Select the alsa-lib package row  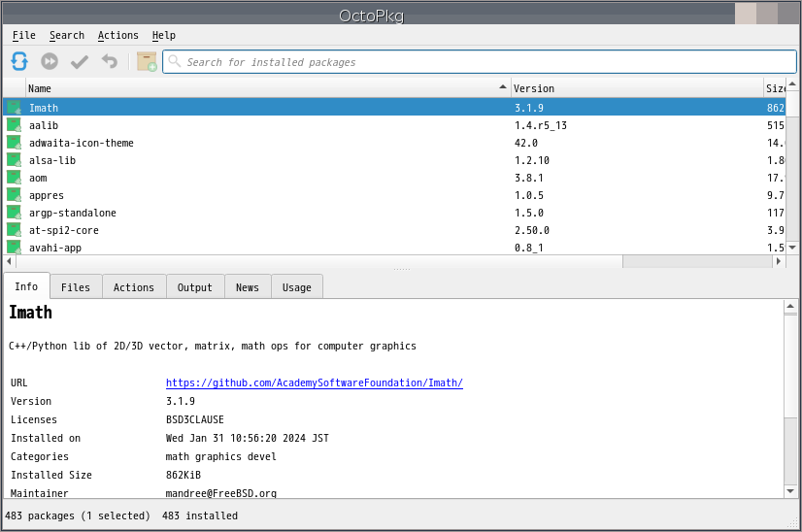394,159
